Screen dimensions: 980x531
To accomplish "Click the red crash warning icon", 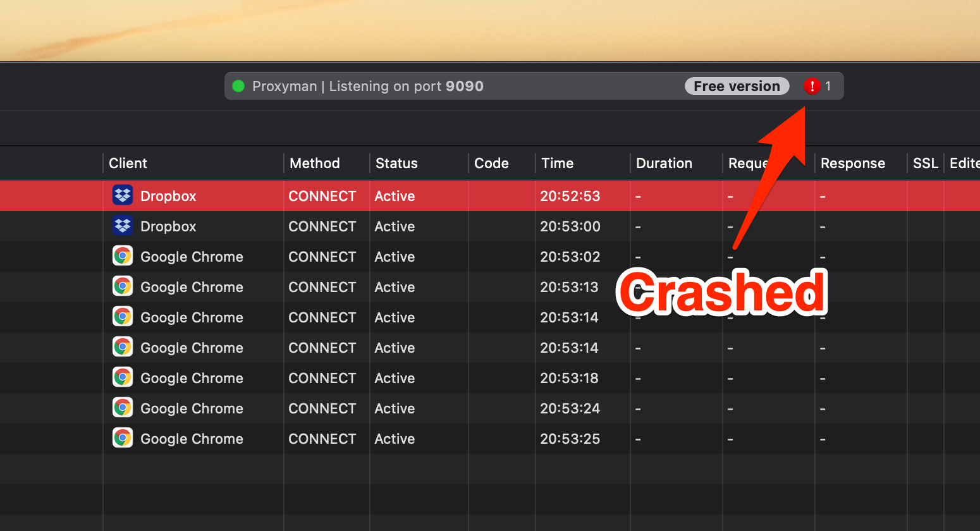I will coord(812,86).
